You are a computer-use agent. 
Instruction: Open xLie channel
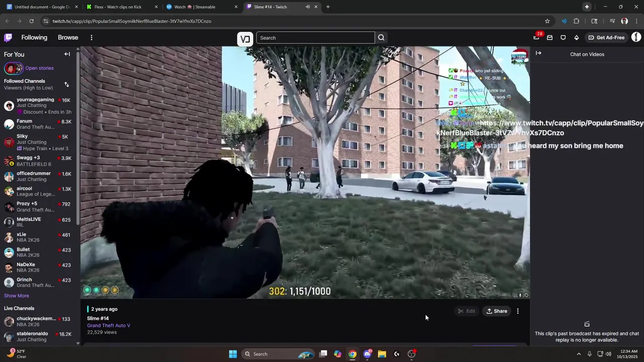pyautogui.click(x=38, y=237)
